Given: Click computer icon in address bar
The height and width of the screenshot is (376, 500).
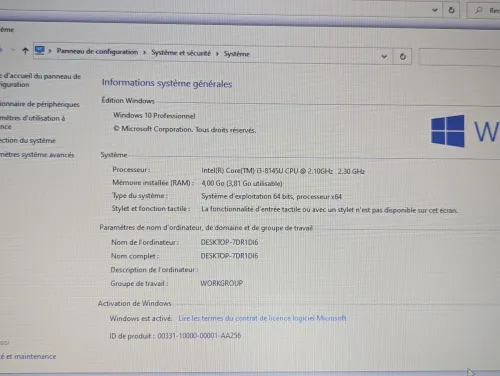Looking at the screenshot, I should point(40,51).
